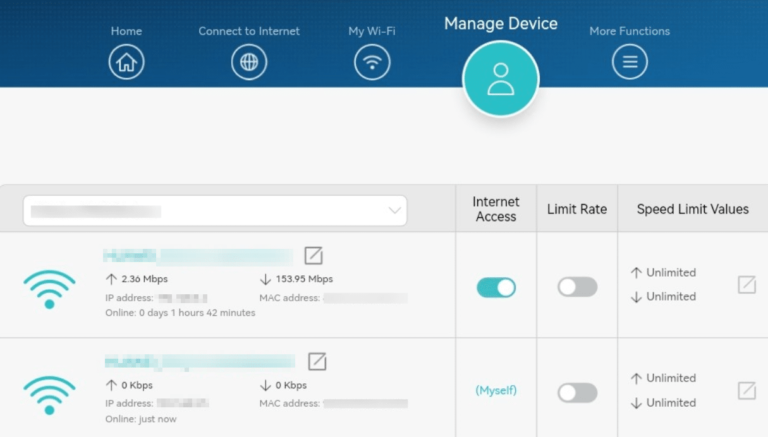
Task: Edit the second device's name
Action: click(x=317, y=361)
